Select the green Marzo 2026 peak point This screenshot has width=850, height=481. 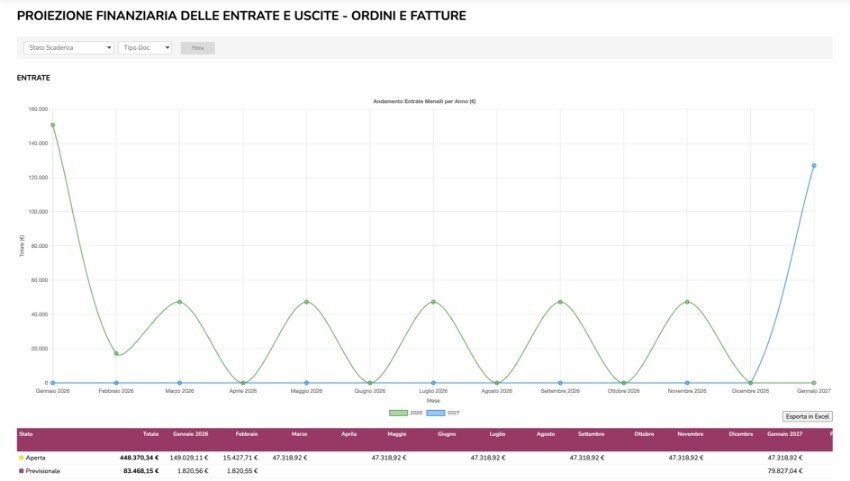point(180,302)
